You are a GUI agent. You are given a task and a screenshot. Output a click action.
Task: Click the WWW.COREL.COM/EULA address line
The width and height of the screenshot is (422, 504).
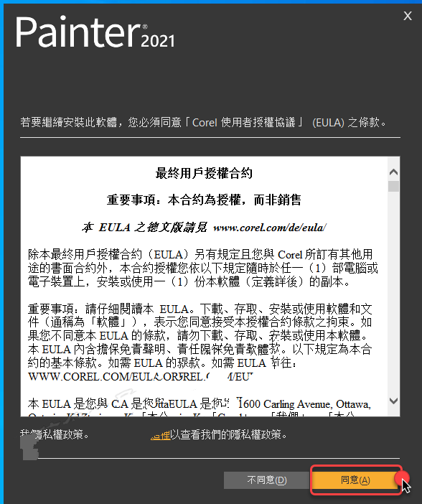tap(141, 376)
